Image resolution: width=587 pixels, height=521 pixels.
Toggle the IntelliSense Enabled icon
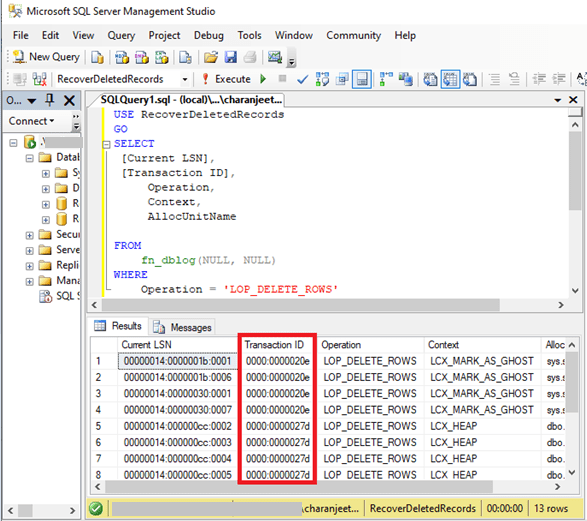[362, 79]
